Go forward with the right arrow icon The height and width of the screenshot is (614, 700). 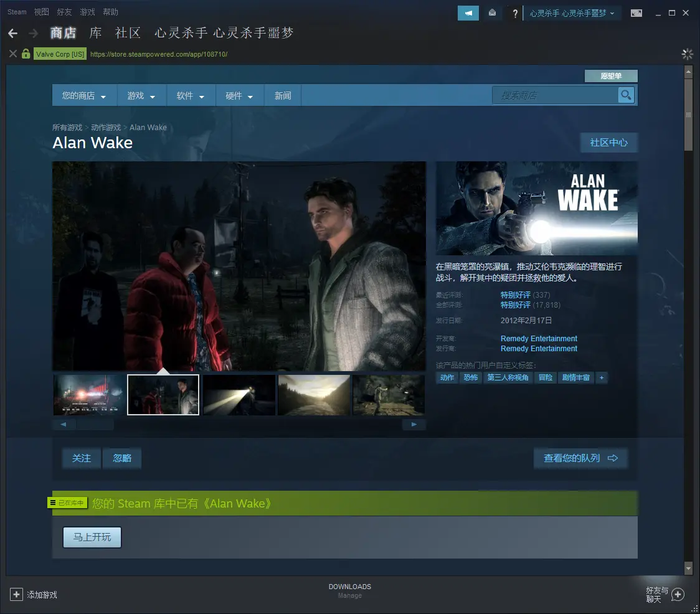(x=34, y=33)
